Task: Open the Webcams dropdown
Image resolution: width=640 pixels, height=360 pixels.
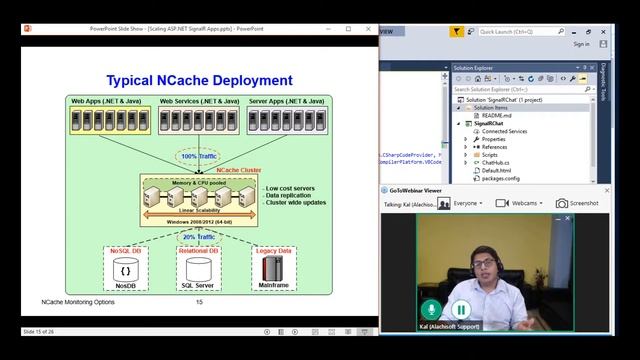Action: click(x=527, y=203)
